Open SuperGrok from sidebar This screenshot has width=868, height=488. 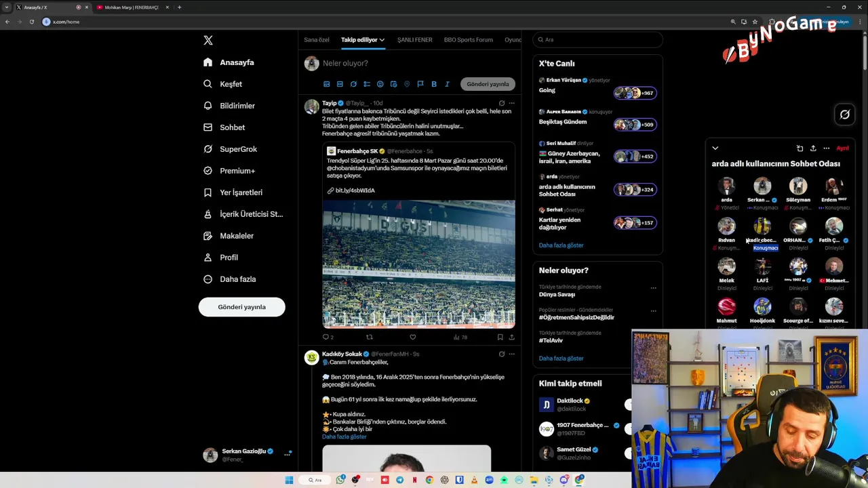231,149
